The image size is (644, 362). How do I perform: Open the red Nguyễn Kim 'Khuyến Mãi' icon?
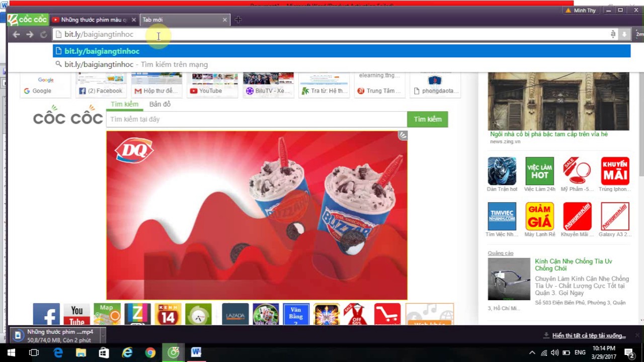click(577, 216)
